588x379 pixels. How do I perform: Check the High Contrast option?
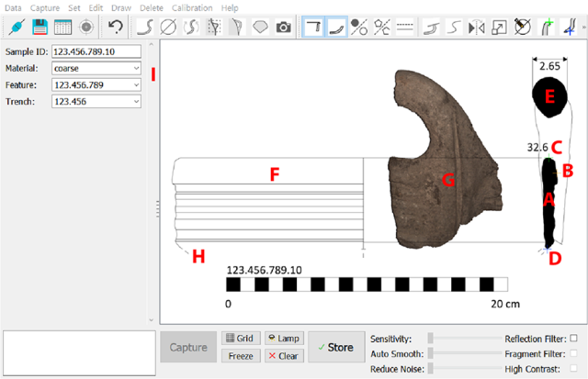[574, 368]
